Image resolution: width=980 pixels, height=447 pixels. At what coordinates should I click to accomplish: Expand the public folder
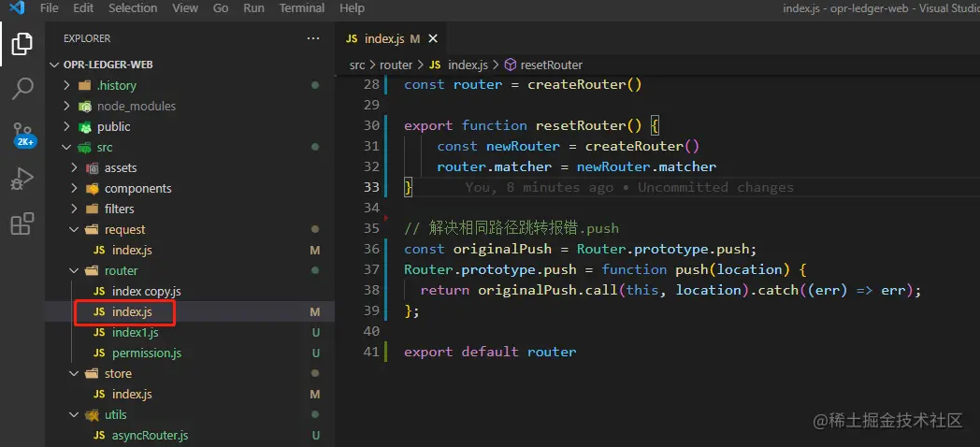point(67,127)
